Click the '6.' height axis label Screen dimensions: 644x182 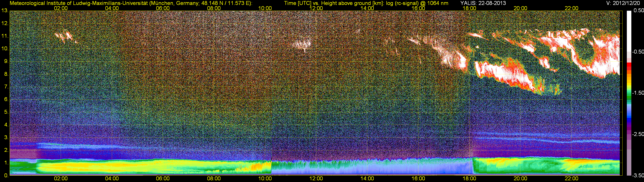point(6,100)
